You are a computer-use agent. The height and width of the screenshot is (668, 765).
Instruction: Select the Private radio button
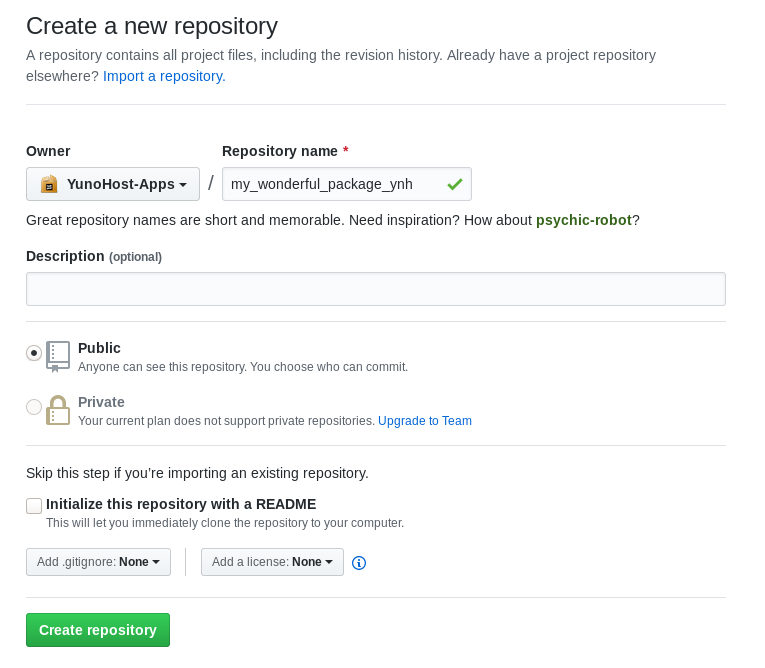[x=34, y=406]
